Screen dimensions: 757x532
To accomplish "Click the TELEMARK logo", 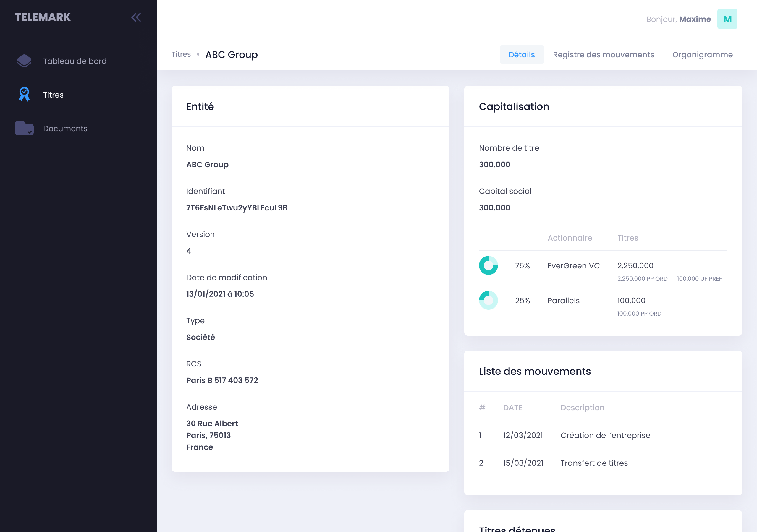I will (x=43, y=17).
